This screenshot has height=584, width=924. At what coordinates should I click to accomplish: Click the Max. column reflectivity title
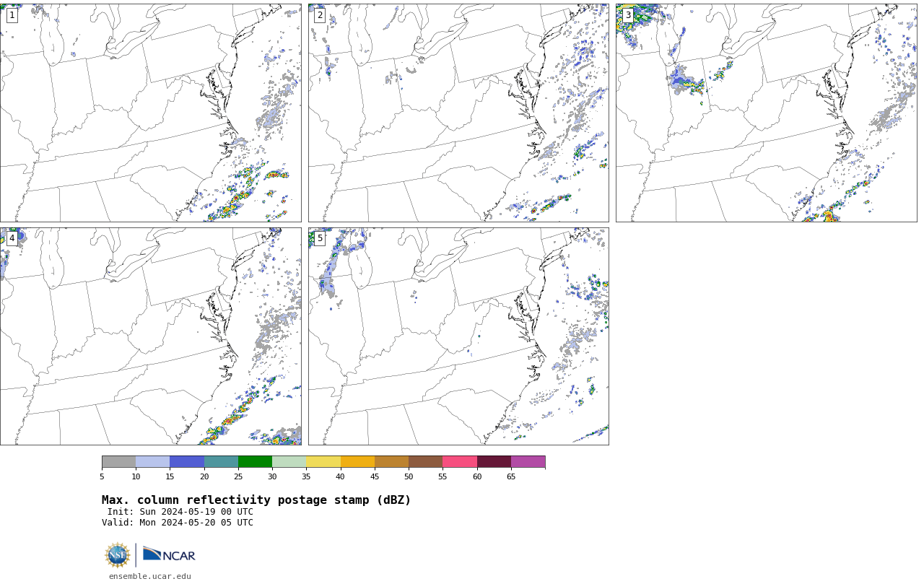(256, 500)
